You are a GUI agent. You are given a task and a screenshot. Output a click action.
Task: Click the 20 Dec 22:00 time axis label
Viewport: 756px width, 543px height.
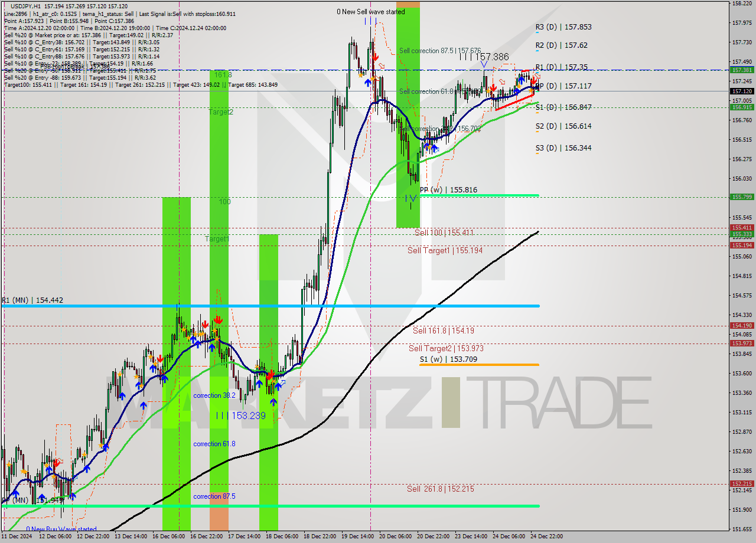tap(433, 537)
